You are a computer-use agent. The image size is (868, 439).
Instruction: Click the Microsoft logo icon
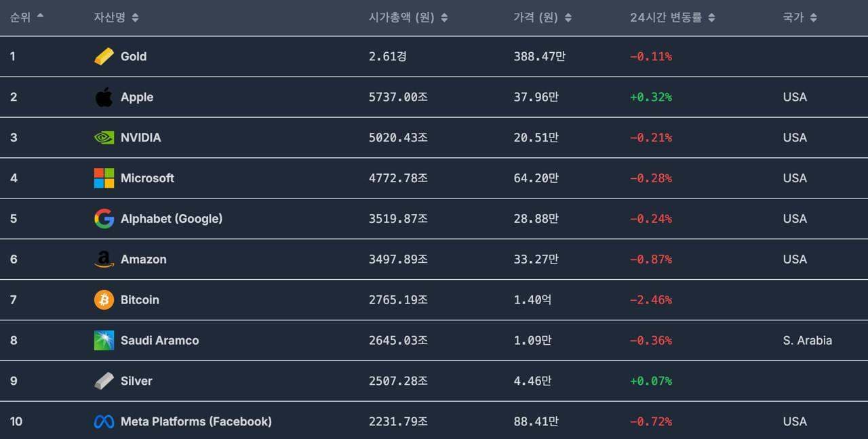click(x=104, y=178)
